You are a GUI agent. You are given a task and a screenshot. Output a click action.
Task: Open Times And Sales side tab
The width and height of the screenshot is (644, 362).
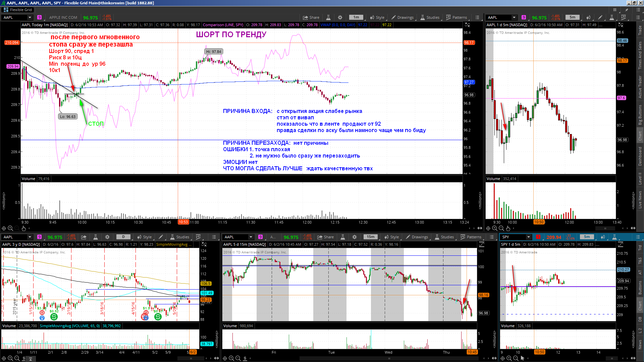640,55
